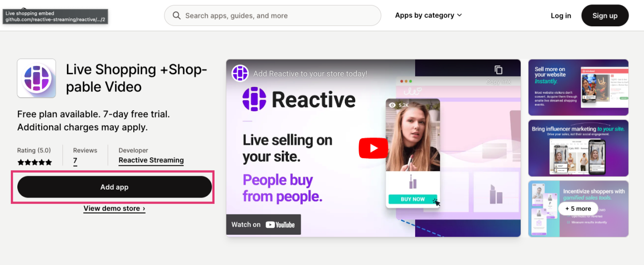644x265 pixels.
Task: Click the Rating (5.0) label
Action: click(34, 150)
